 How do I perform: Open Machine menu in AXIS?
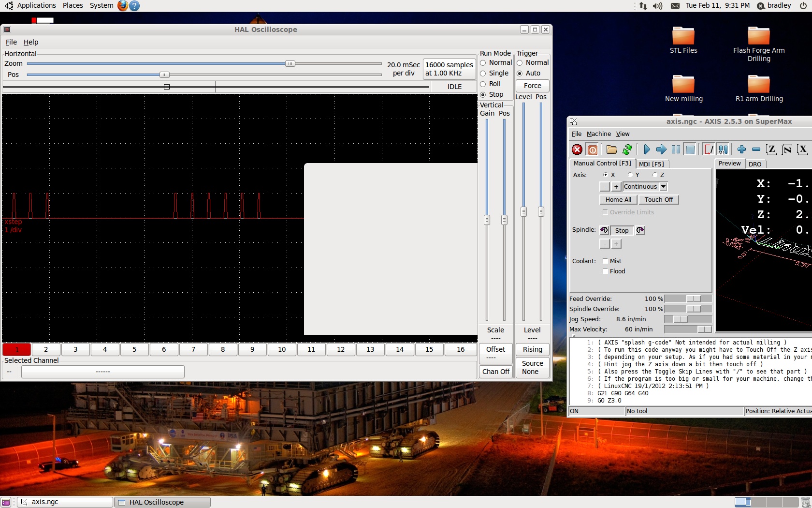pos(599,134)
